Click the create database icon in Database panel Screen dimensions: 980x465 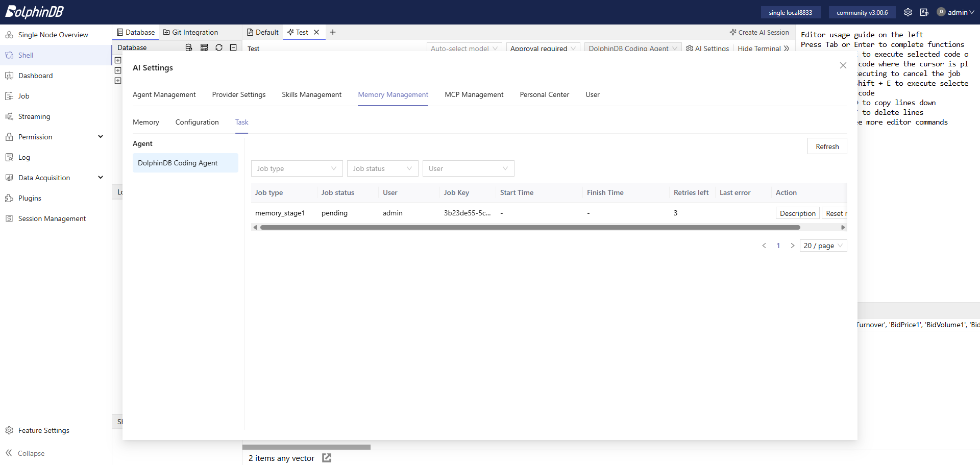pyautogui.click(x=189, y=47)
